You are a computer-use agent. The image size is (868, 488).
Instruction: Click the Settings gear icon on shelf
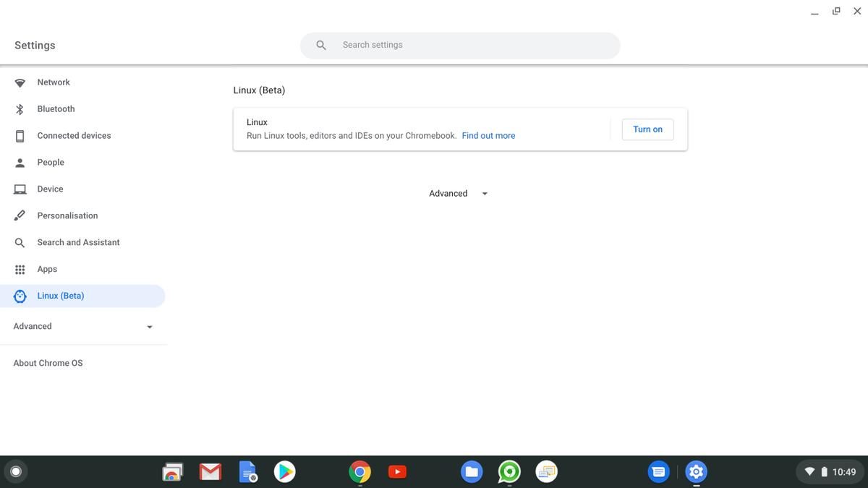pos(696,472)
